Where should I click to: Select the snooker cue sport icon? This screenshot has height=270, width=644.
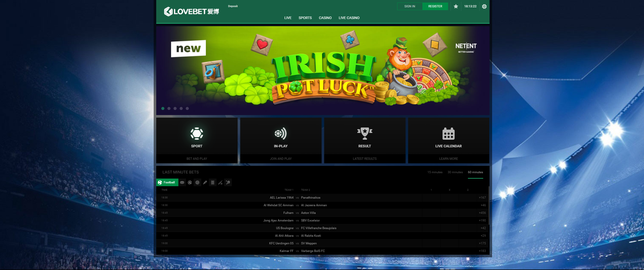click(220, 182)
